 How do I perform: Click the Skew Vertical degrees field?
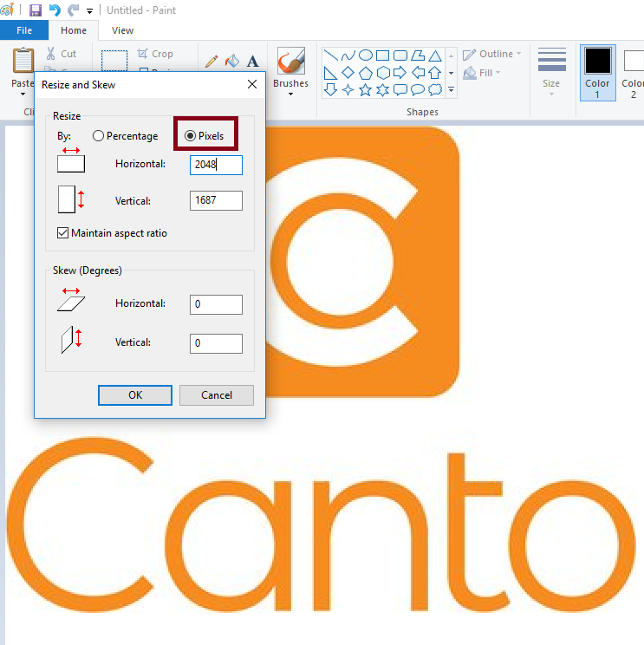[216, 343]
